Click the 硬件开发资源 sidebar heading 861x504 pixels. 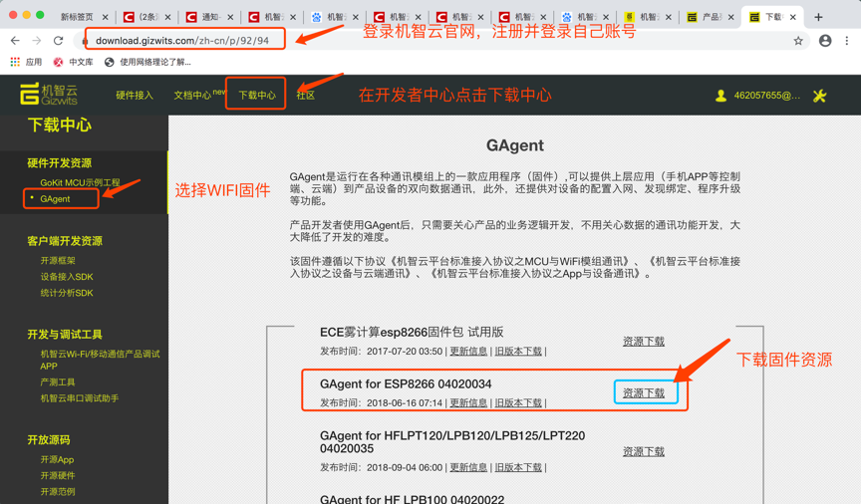click(60, 163)
